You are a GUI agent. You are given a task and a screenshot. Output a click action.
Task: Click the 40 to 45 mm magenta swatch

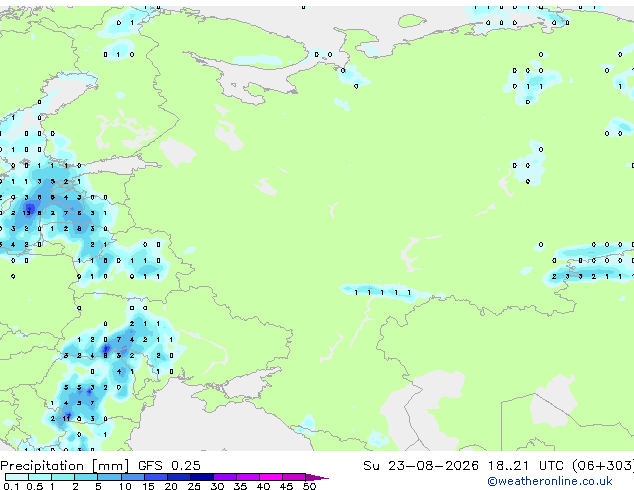271,477
